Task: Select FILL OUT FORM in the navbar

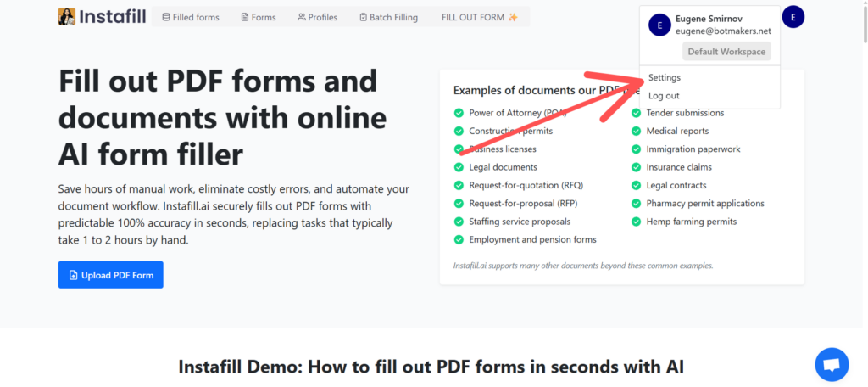Action: [x=480, y=17]
